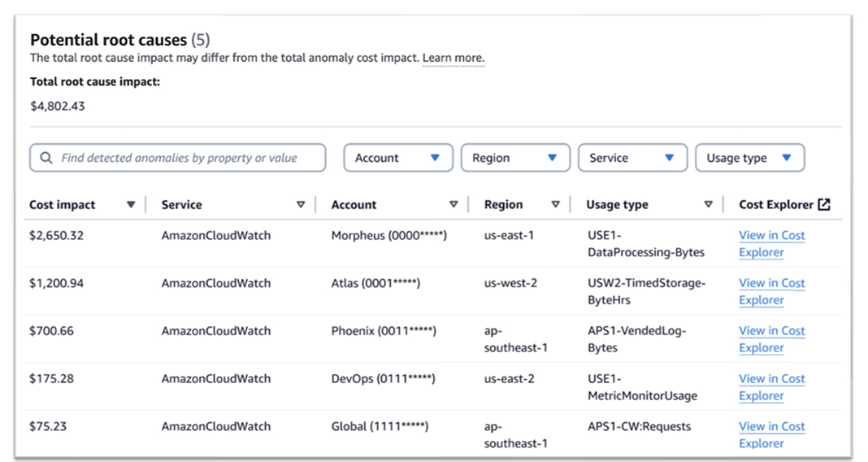Screen dimensions: 868x462
Task: Click the Region column header
Action: tap(503, 204)
